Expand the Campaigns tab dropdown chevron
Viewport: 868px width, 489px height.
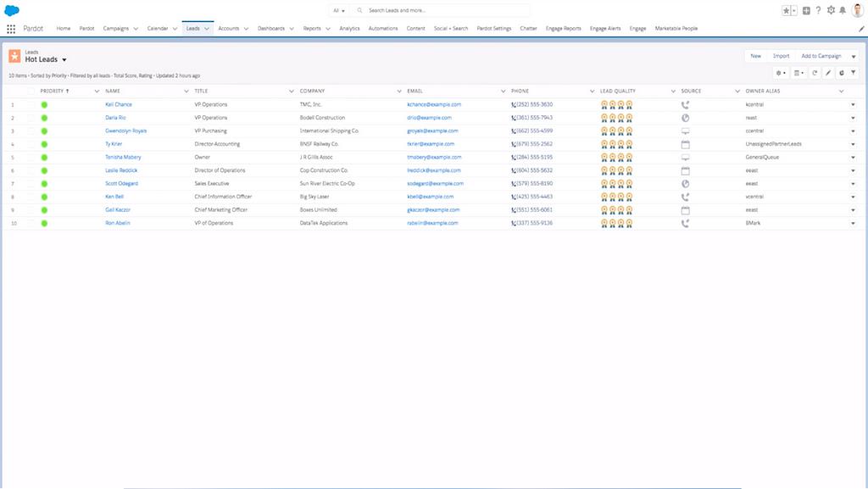(136, 28)
